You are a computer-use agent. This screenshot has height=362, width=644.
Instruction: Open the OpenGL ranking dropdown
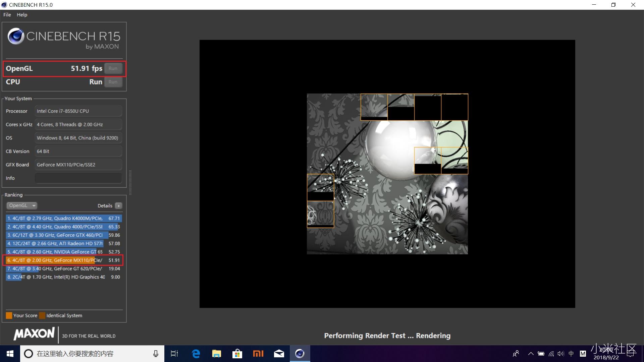click(21, 205)
